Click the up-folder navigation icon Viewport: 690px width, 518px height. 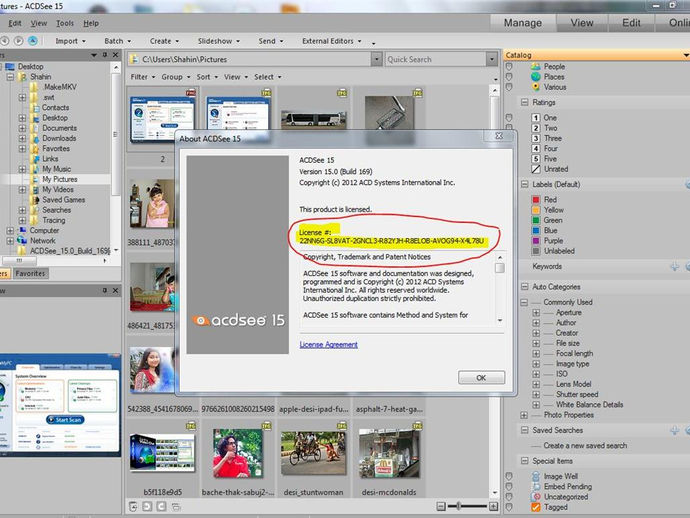click(x=33, y=41)
